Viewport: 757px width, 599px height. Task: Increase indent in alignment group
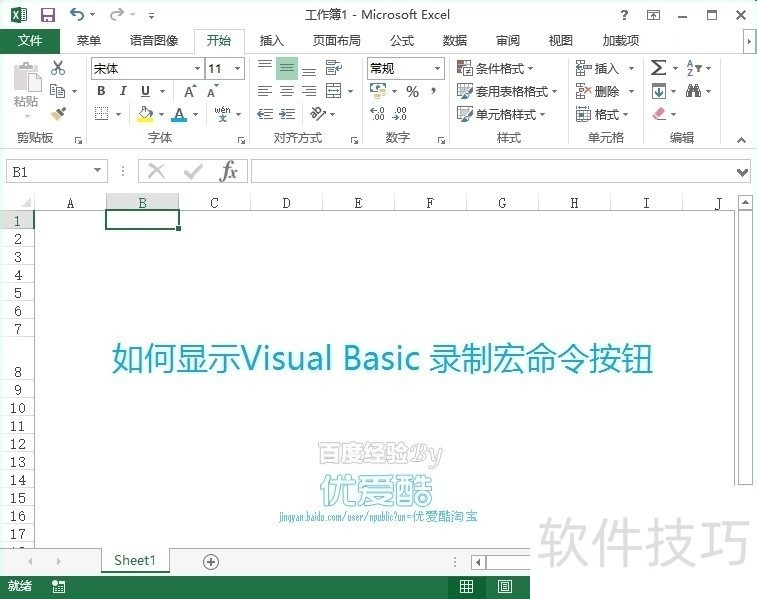[x=287, y=114]
